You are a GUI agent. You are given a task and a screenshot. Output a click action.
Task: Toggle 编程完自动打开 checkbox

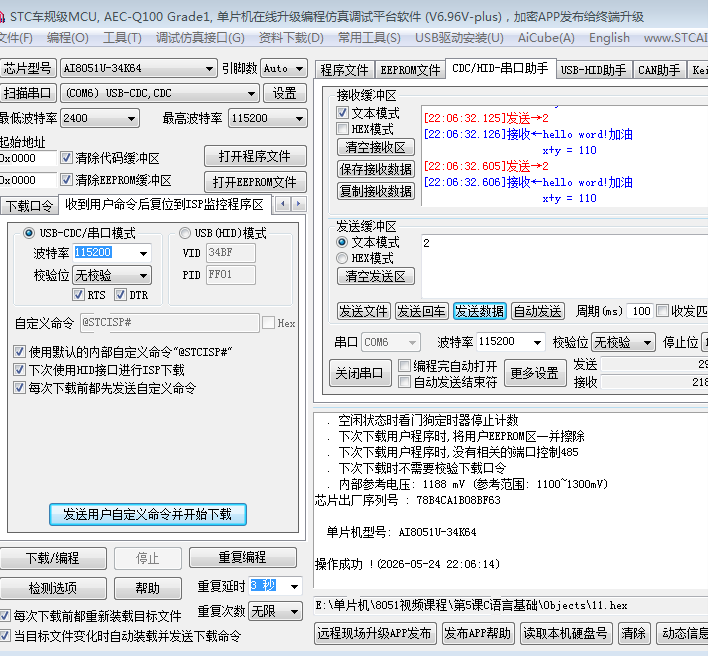(405, 365)
